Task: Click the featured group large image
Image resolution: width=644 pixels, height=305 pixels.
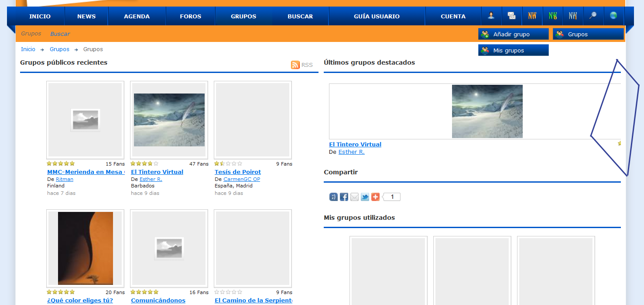Action: point(487,111)
